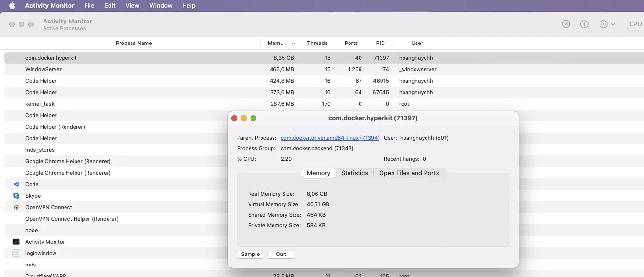
Task: Select Code Helper row with PID 46915
Action: pos(324,81)
